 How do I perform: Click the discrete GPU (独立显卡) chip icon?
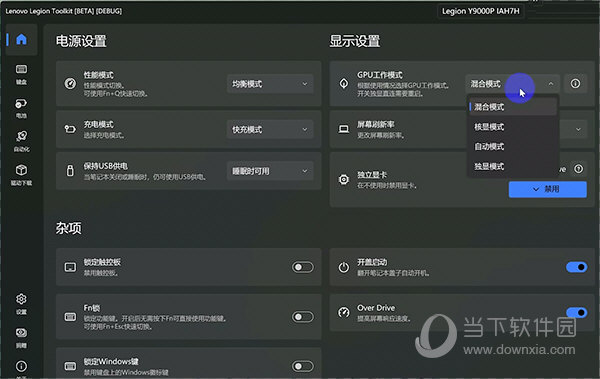pos(344,179)
